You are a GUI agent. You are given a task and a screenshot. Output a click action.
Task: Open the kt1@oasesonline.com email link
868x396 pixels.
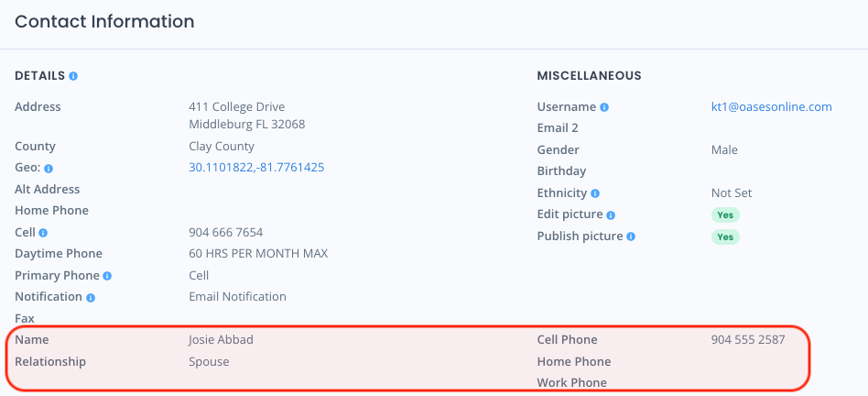point(771,107)
